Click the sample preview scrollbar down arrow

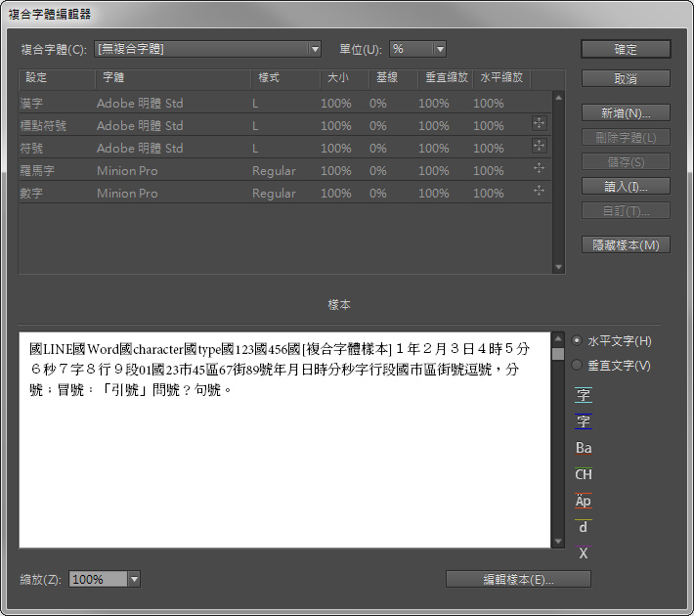pyautogui.click(x=558, y=541)
